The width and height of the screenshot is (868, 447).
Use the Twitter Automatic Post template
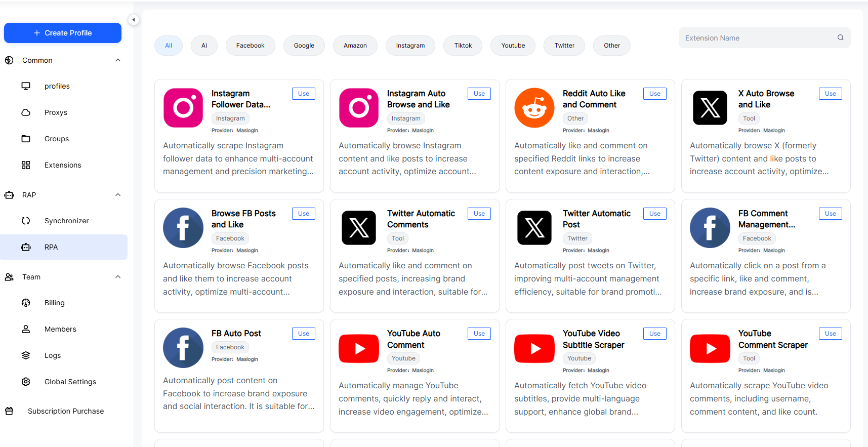click(x=654, y=214)
